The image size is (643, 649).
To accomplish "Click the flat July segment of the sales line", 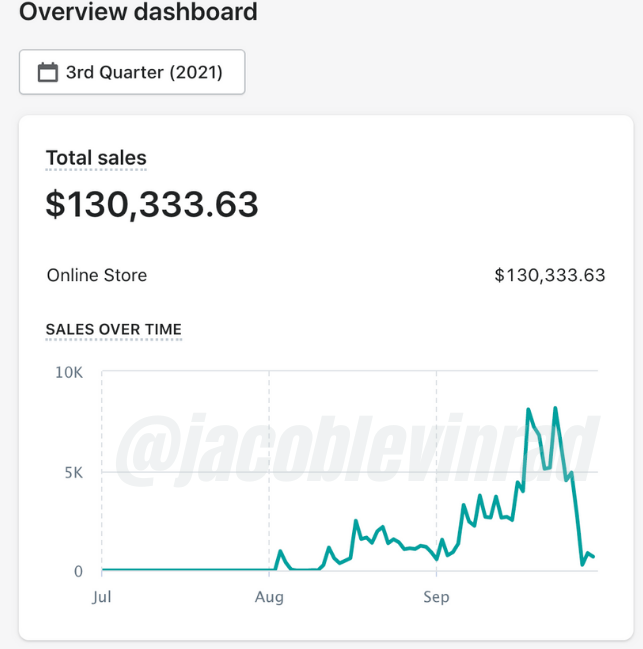I will click(x=185, y=570).
